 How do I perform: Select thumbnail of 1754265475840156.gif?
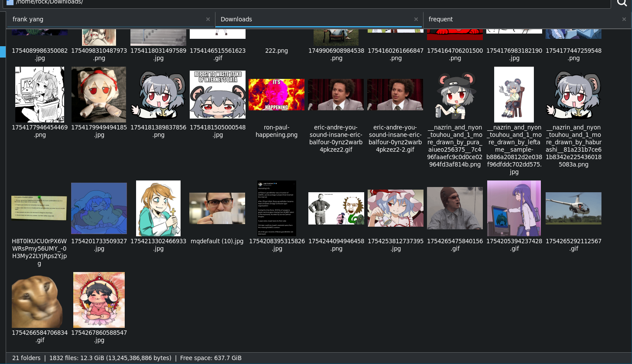455,208
